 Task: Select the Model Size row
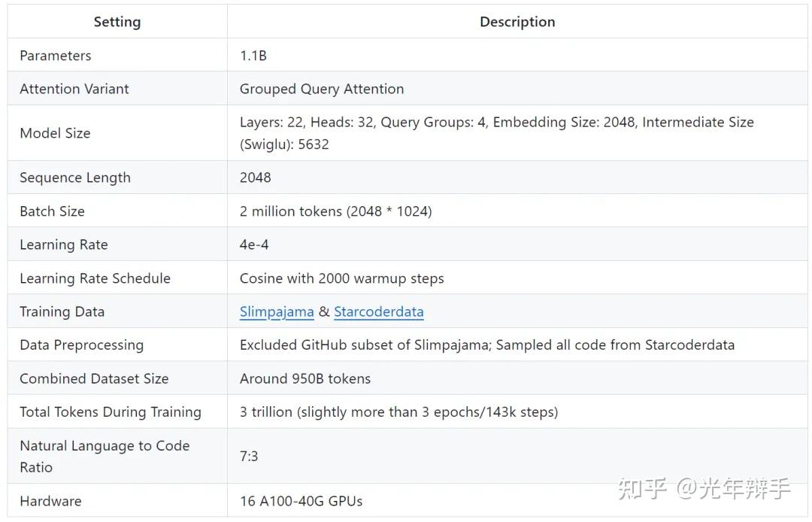[55, 132]
